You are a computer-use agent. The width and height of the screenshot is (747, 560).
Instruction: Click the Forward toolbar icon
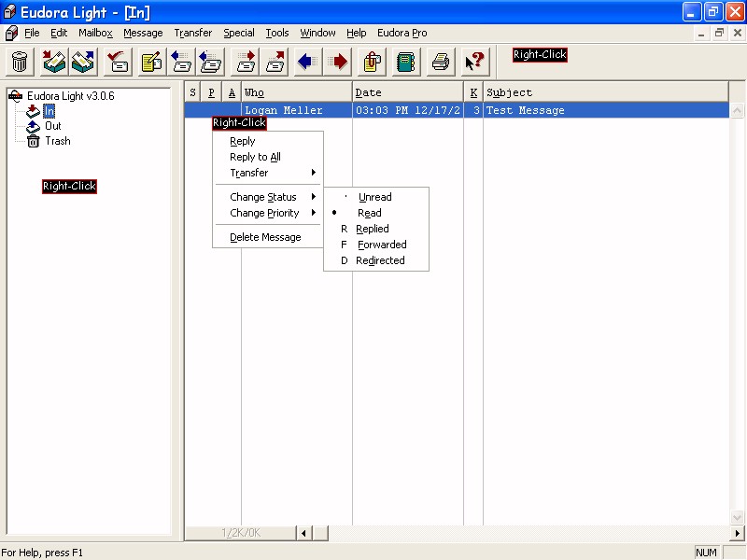tap(245, 62)
